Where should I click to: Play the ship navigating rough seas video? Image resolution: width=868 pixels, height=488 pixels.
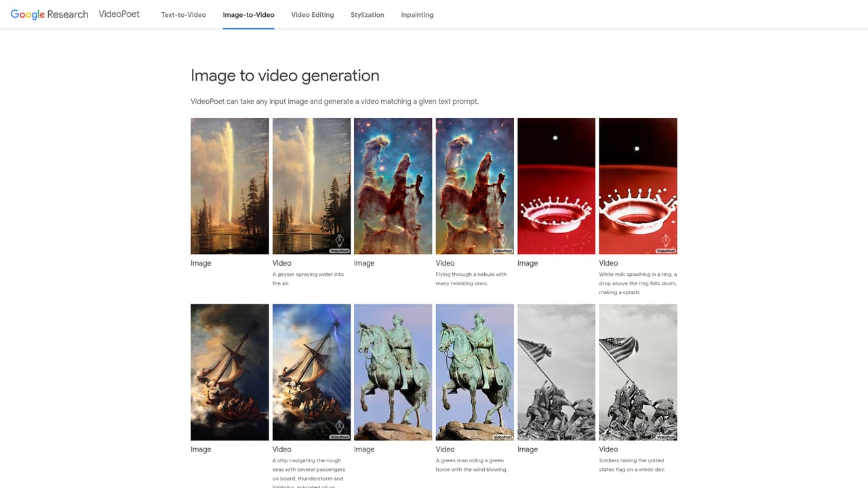[312, 372]
